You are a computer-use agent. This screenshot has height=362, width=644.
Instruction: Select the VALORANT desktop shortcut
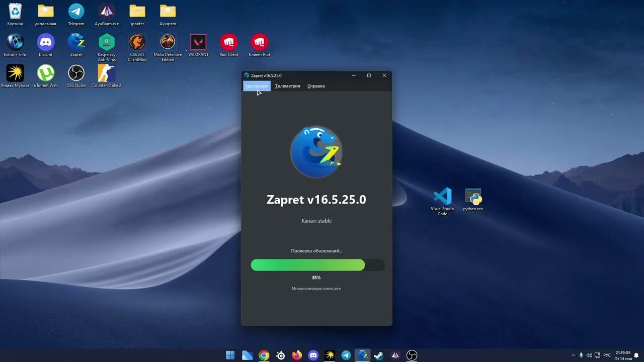[198, 42]
